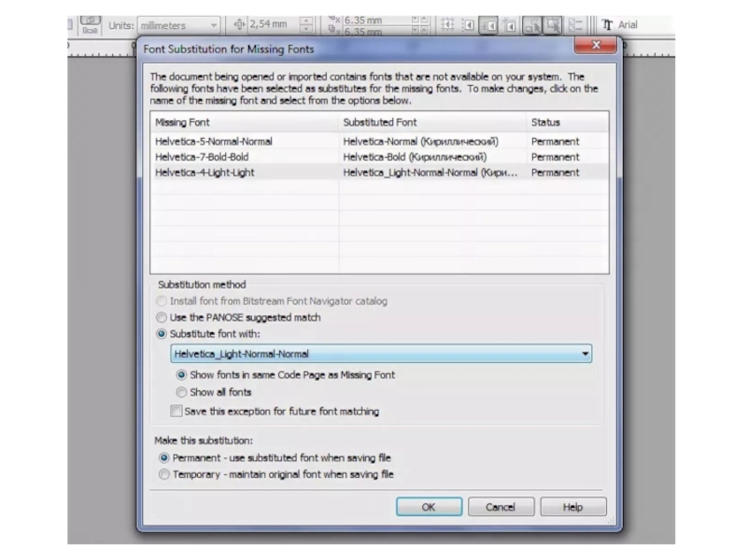This screenshot has height=560, width=747.
Task: Click the draw complex objects icon
Action: coord(532,25)
